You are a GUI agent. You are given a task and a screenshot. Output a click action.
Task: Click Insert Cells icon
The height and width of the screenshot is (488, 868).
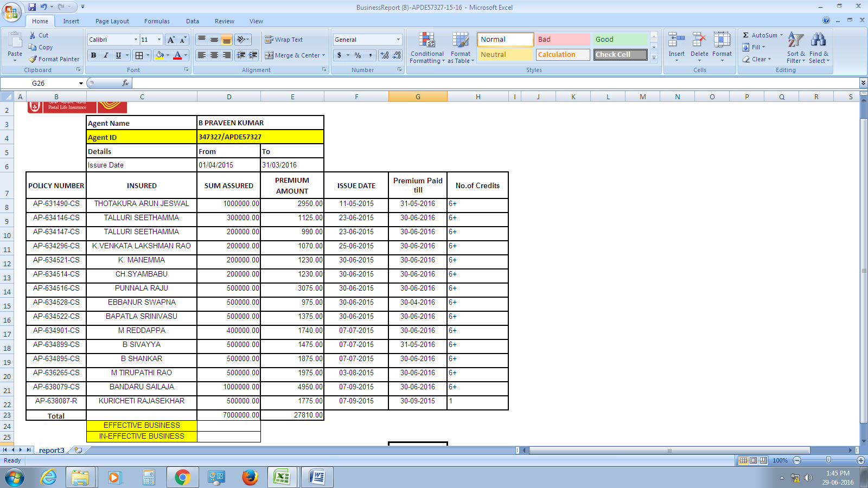[676, 41]
